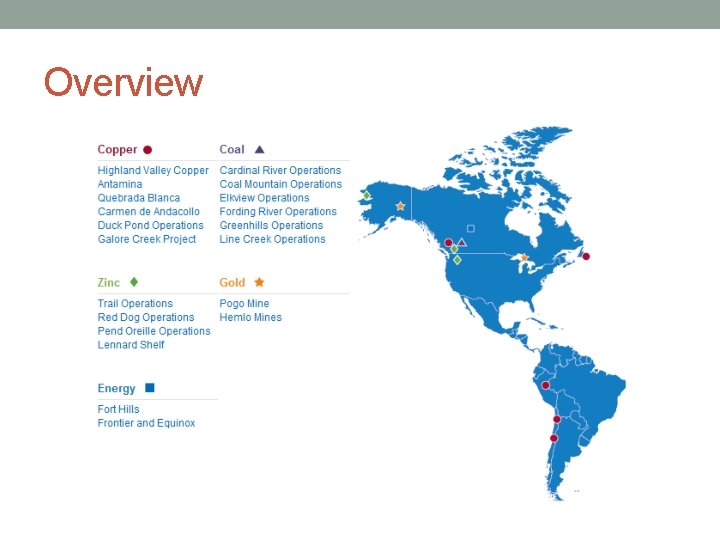720x540 pixels.
Task: Select the red circle marker in British Columbia
Action: [x=449, y=242]
